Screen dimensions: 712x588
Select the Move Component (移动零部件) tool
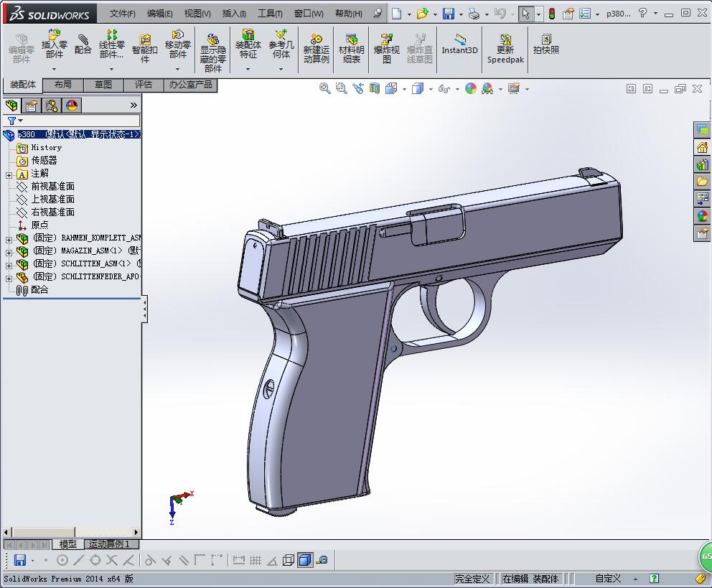(177, 44)
